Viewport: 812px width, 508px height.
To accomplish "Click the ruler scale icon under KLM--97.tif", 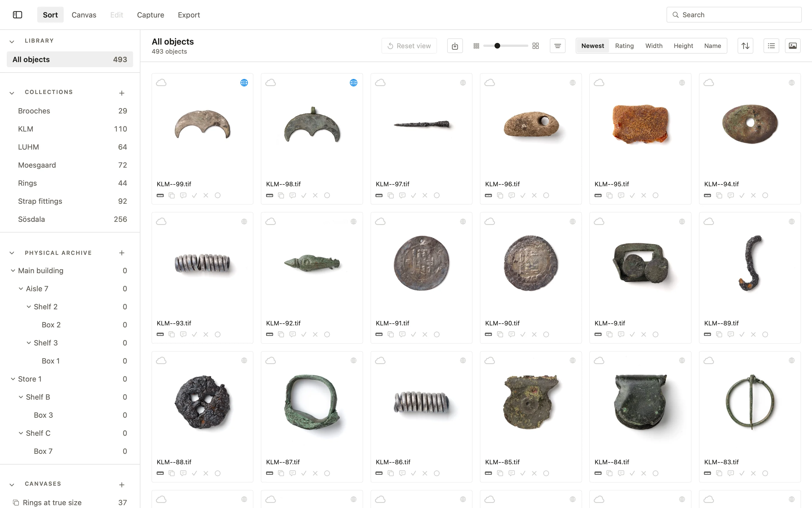I will pos(379,196).
